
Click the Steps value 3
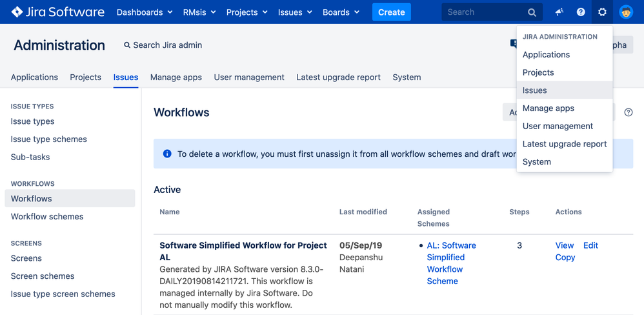pyautogui.click(x=519, y=245)
